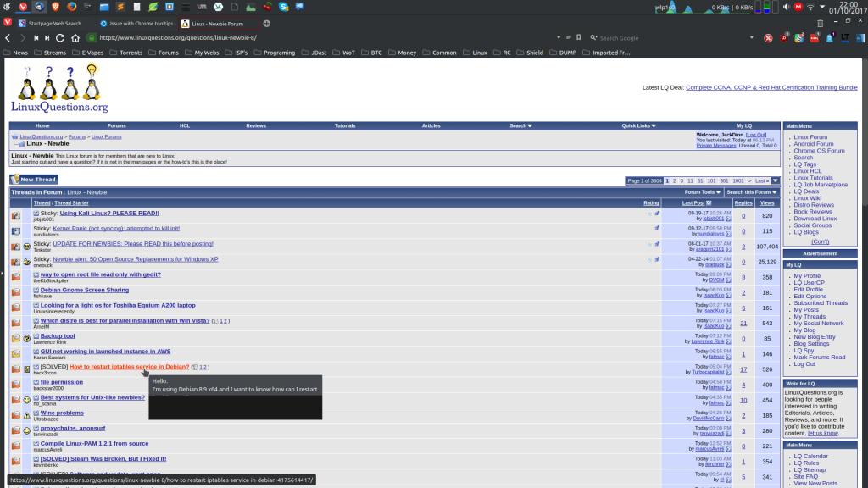This screenshot has width=868, height=488.
Task: Click the New Thread button
Action: pyautogui.click(x=34, y=180)
